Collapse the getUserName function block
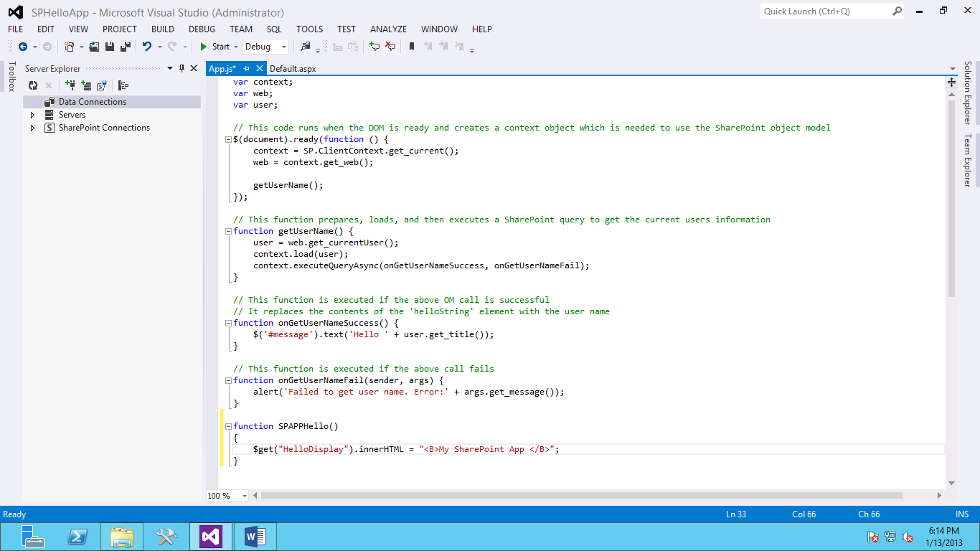980x551 pixels. pos(229,231)
